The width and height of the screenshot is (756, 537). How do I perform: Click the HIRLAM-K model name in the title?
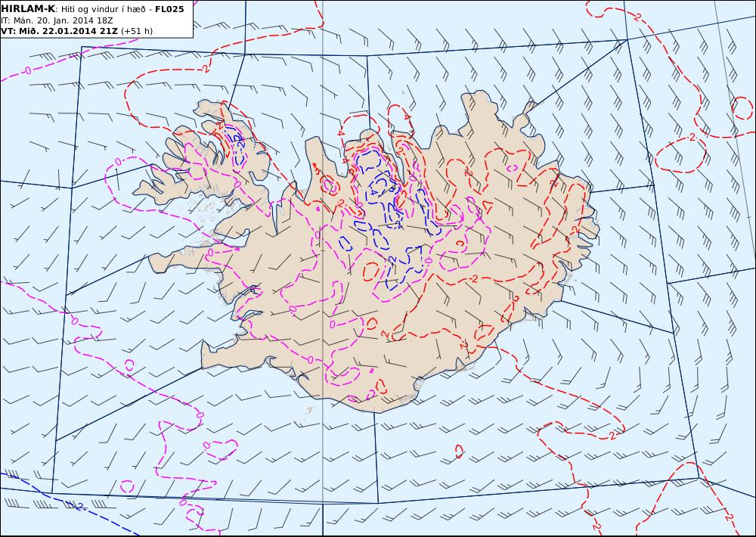click(28, 8)
